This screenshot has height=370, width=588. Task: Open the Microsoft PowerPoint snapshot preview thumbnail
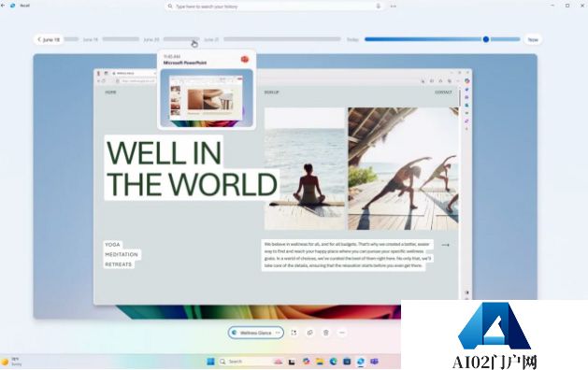click(207, 98)
